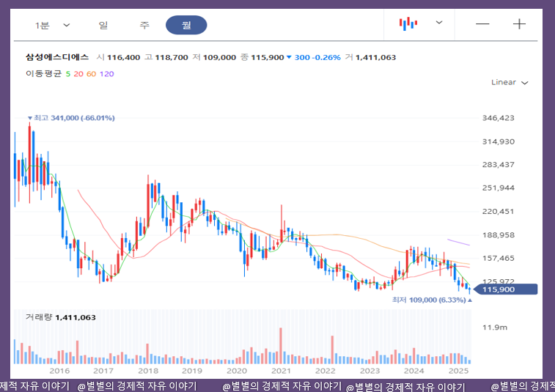Viewport: 555px width, 392px height.
Task: Click the 2025 year label on axis
Action: tap(458, 371)
